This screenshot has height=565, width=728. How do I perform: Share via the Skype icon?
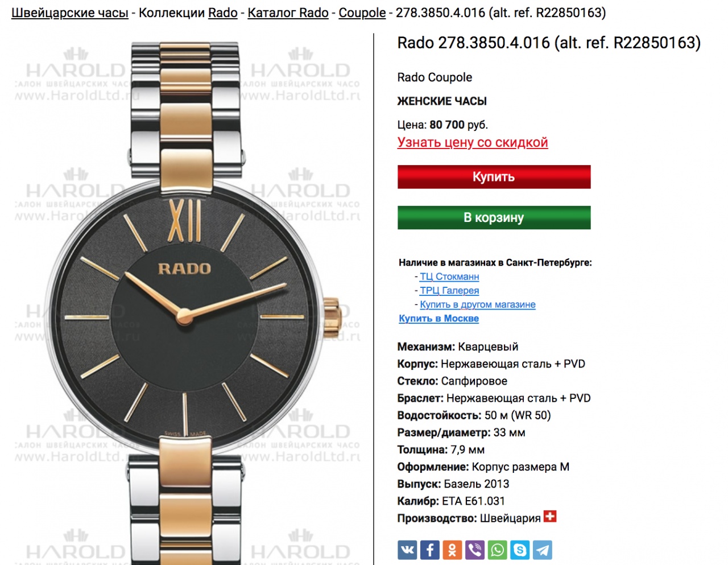click(520, 550)
